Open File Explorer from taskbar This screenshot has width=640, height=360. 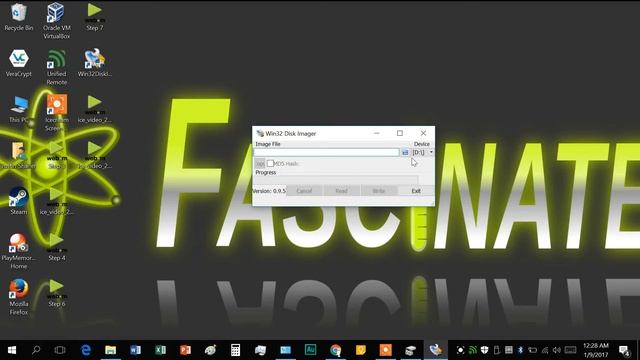[111, 350]
